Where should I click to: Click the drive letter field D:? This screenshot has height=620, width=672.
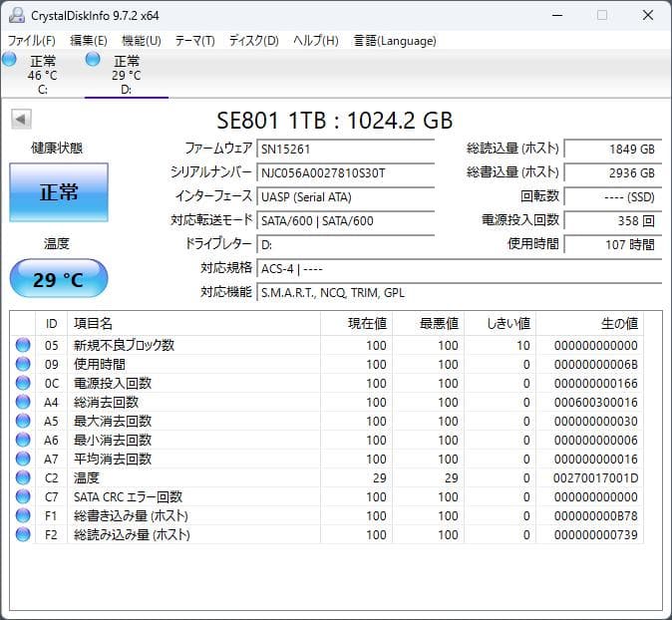pyautogui.click(x=345, y=244)
